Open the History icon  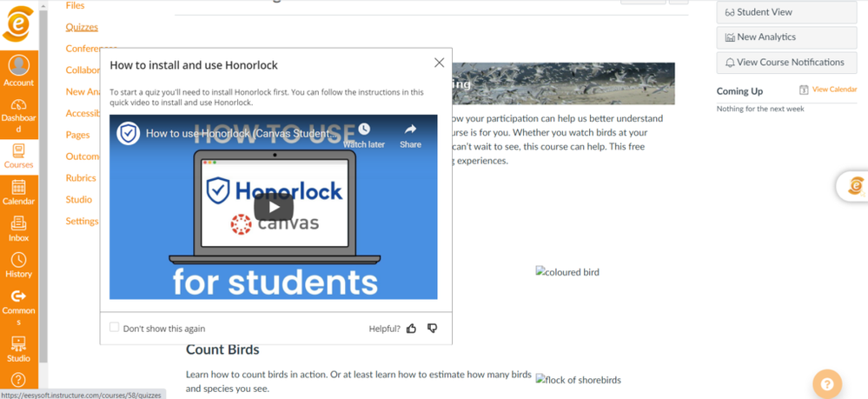(x=18, y=266)
